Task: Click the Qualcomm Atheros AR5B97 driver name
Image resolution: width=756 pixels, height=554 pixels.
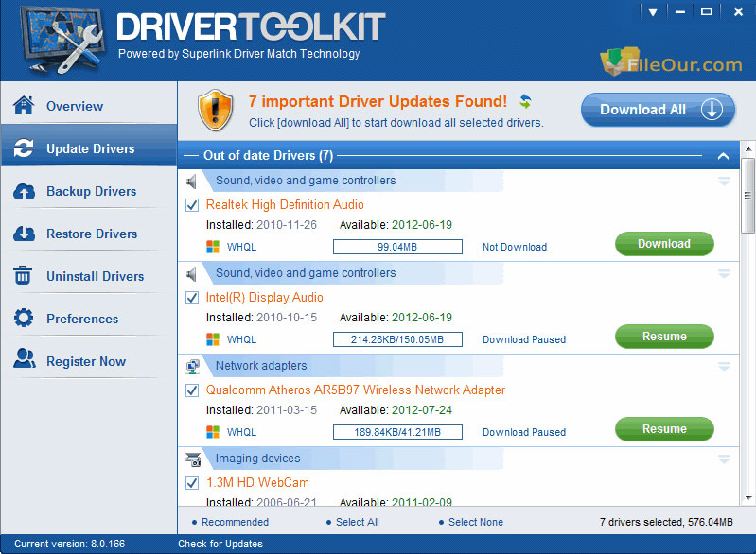Action: click(356, 390)
